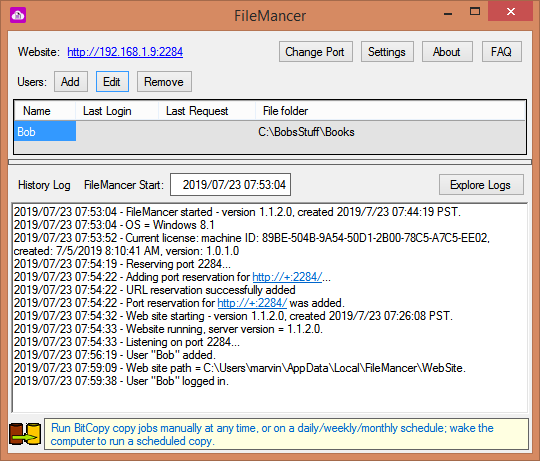Click the 'FileMancer started - version 1.1.2.0' line
This screenshot has height=461, width=540.
click(237, 212)
